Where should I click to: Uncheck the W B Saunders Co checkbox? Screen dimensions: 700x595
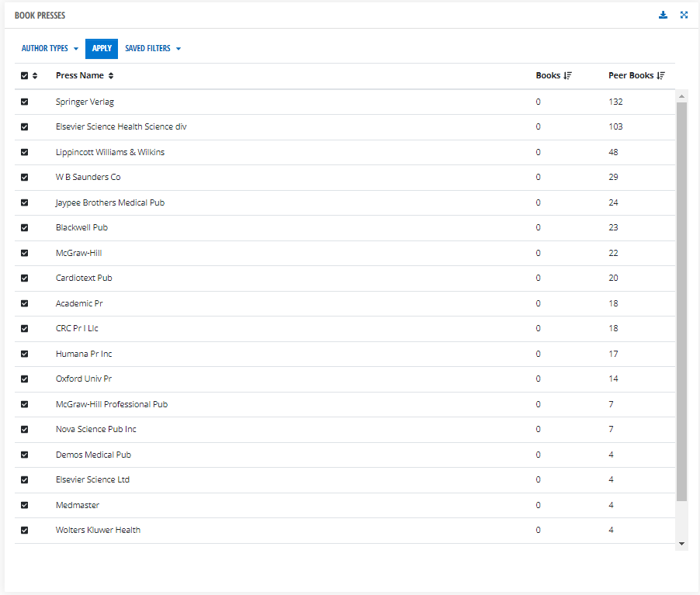(x=25, y=177)
